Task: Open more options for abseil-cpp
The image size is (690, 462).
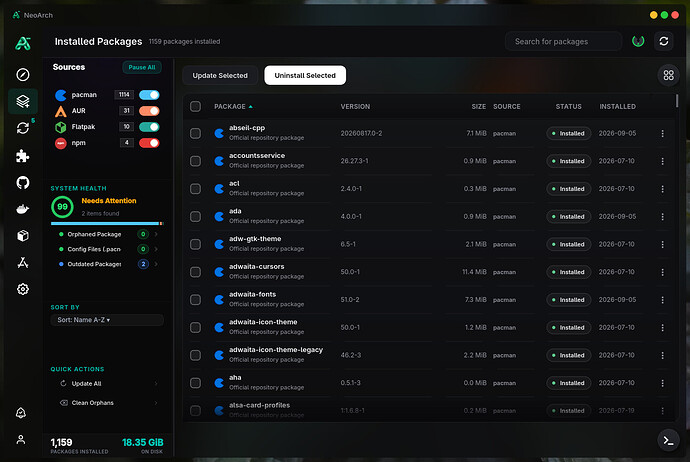Action: point(662,133)
